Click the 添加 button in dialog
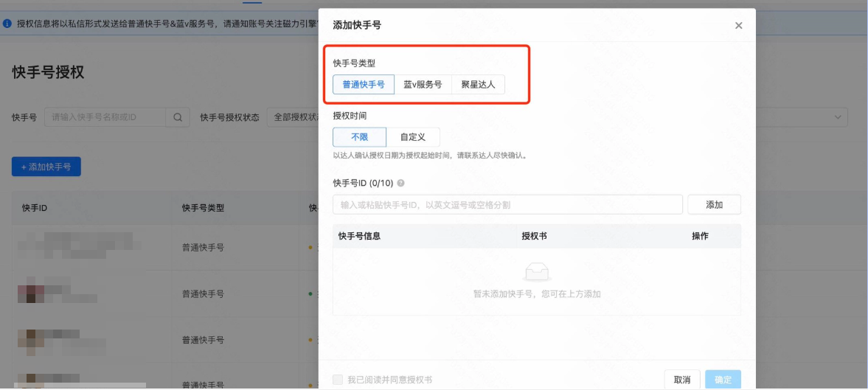Image resolution: width=868 pixels, height=390 pixels. (x=714, y=205)
